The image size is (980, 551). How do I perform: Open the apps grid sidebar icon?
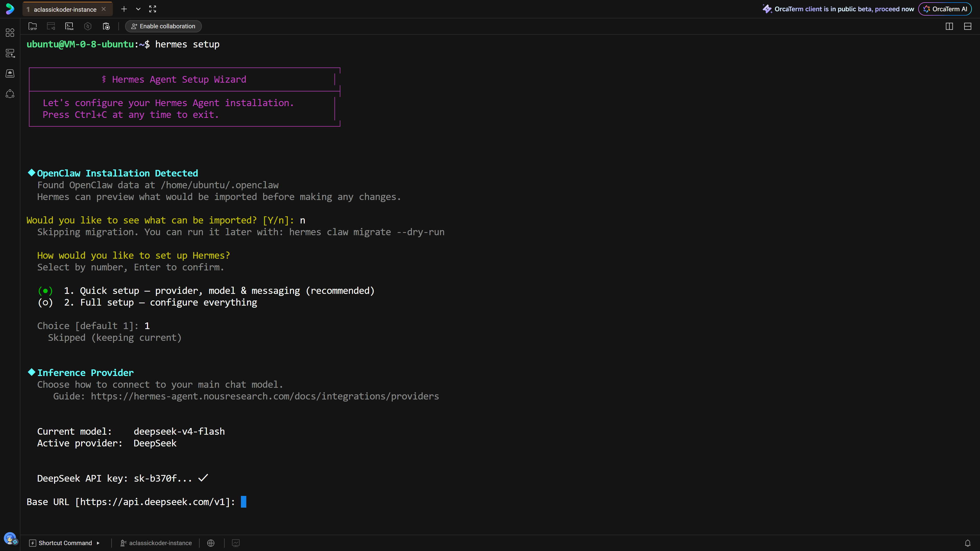tap(10, 33)
